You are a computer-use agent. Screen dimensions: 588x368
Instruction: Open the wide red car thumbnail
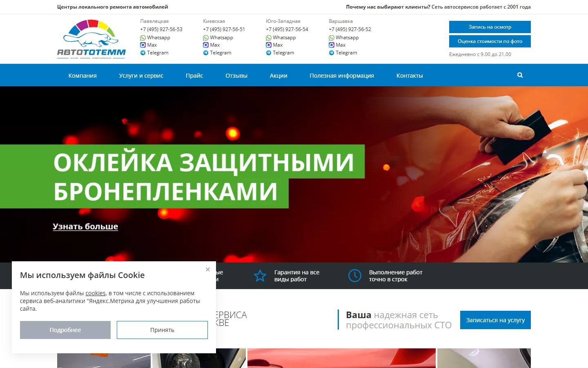coord(341,358)
